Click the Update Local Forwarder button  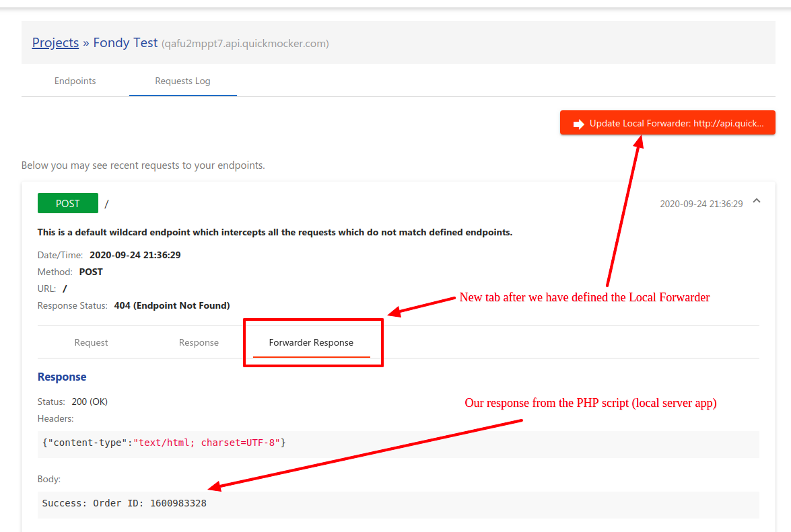(667, 122)
